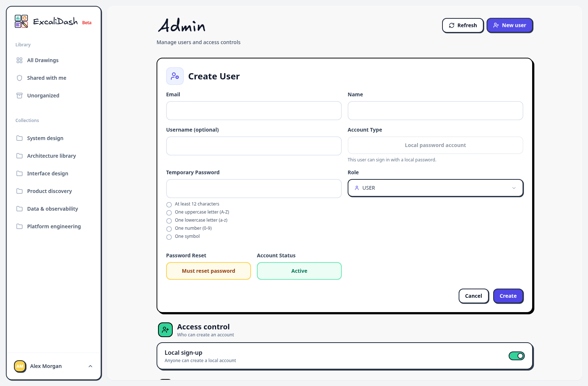Click the Access control green user icon
588x386 pixels.
tap(165, 330)
